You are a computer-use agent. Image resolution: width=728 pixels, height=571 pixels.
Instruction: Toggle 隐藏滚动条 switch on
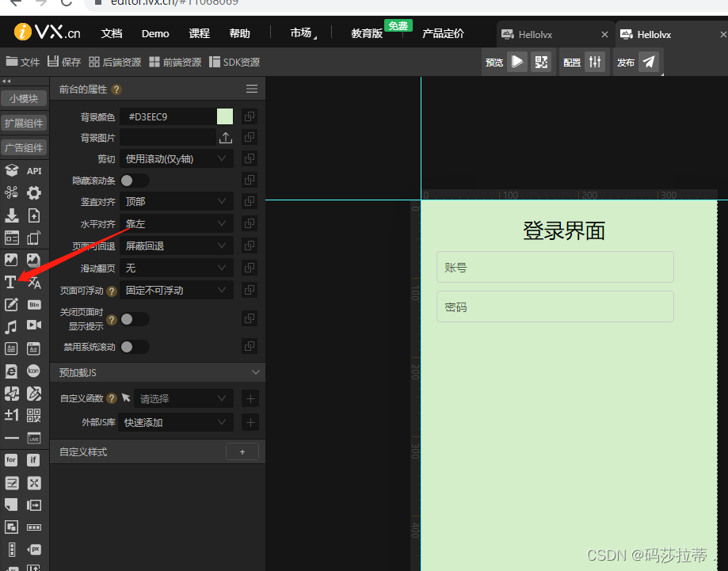coord(135,181)
